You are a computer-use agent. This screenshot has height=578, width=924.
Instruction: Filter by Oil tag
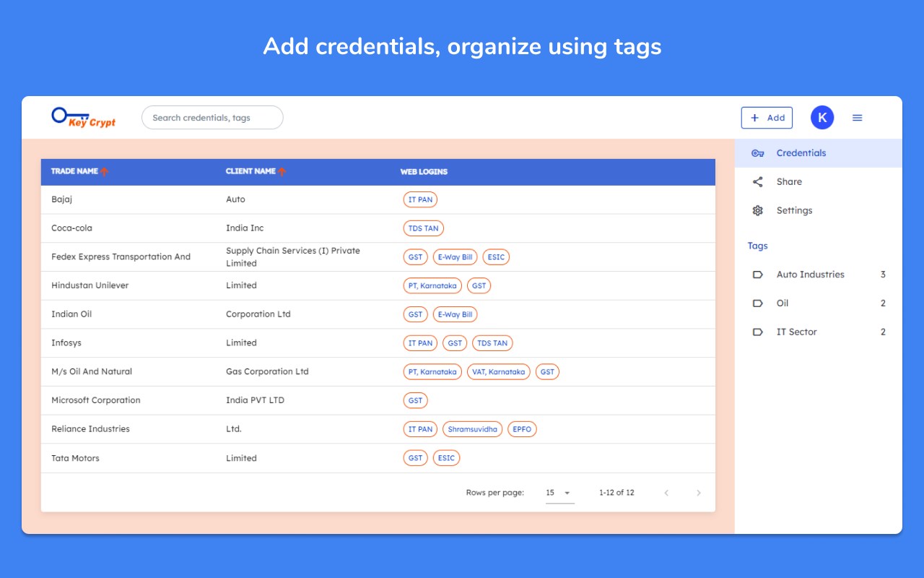pos(819,303)
